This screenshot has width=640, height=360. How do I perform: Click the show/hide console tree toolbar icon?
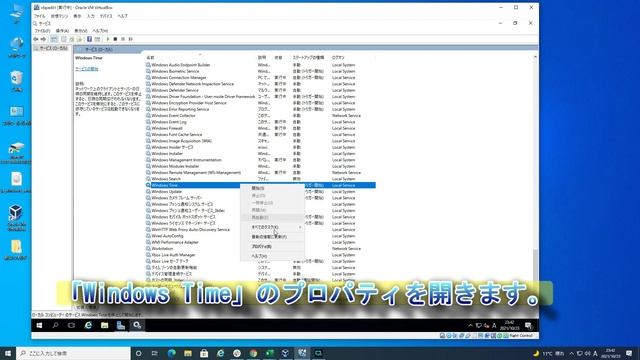click(x=54, y=39)
